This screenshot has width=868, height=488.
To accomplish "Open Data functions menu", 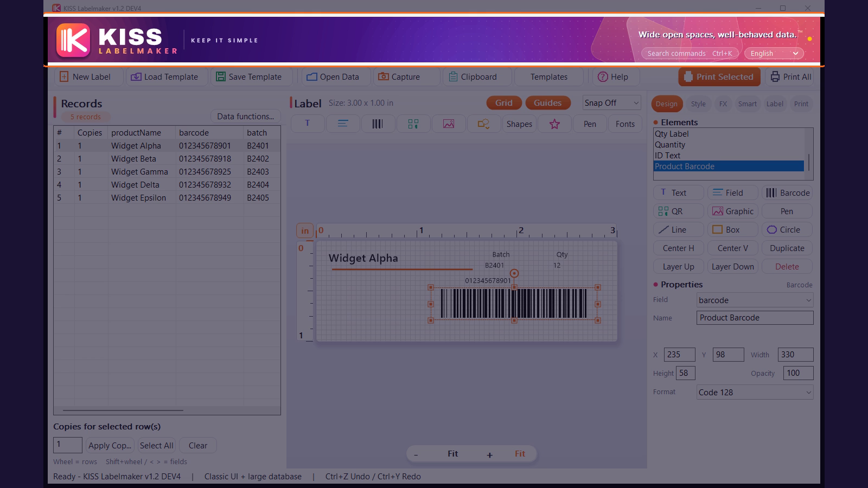I will [x=245, y=117].
